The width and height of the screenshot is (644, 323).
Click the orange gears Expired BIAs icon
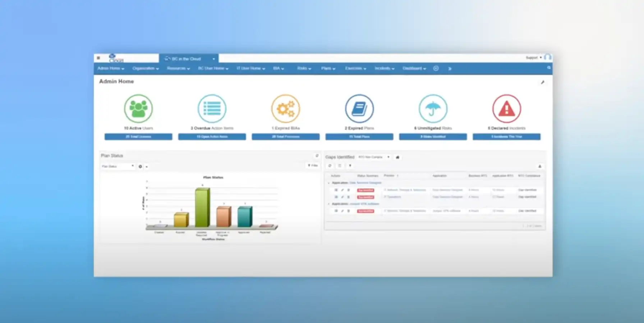[286, 108]
